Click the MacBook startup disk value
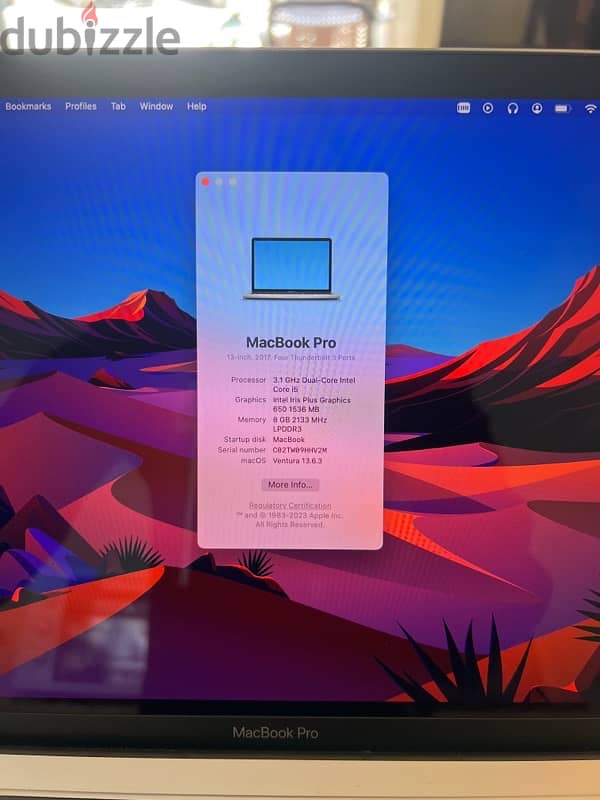Screen dimensions: 600x800 click(289, 439)
